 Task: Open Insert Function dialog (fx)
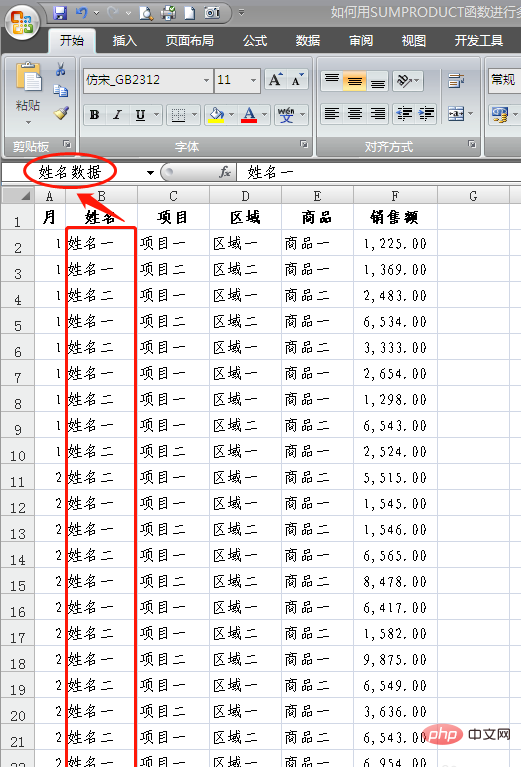(225, 172)
